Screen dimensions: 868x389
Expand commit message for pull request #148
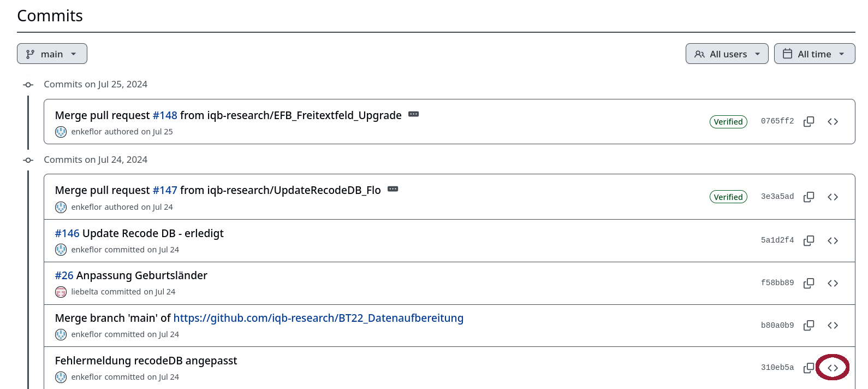coord(414,114)
